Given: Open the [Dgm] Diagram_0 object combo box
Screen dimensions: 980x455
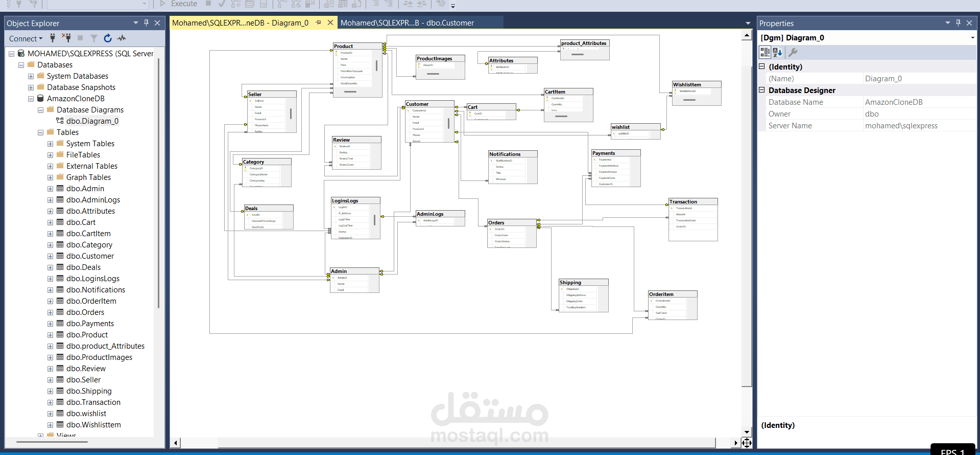Looking at the screenshot, I should click(x=867, y=38).
